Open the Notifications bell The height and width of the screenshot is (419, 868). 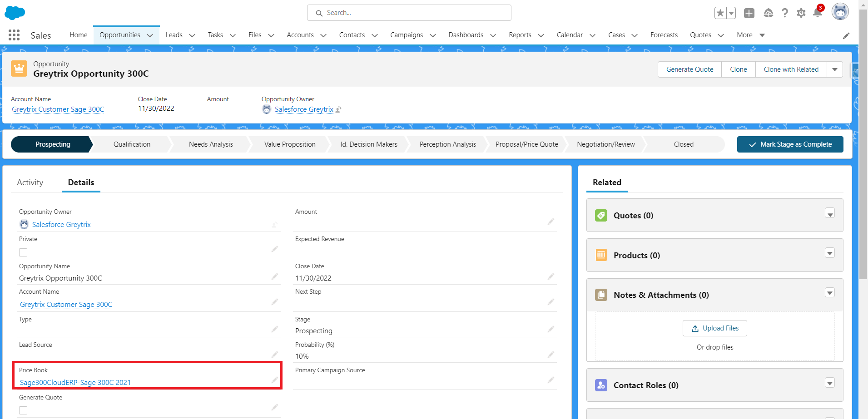pos(818,12)
